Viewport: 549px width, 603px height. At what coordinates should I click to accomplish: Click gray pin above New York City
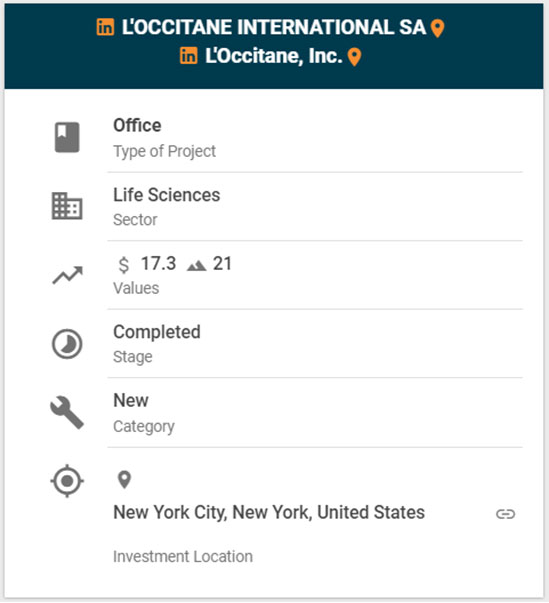(124, 480)
